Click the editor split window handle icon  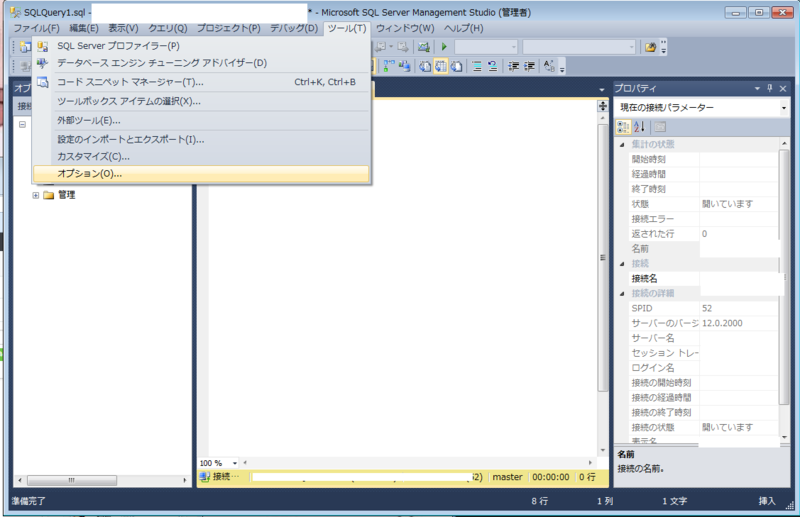tap(603, 106)
